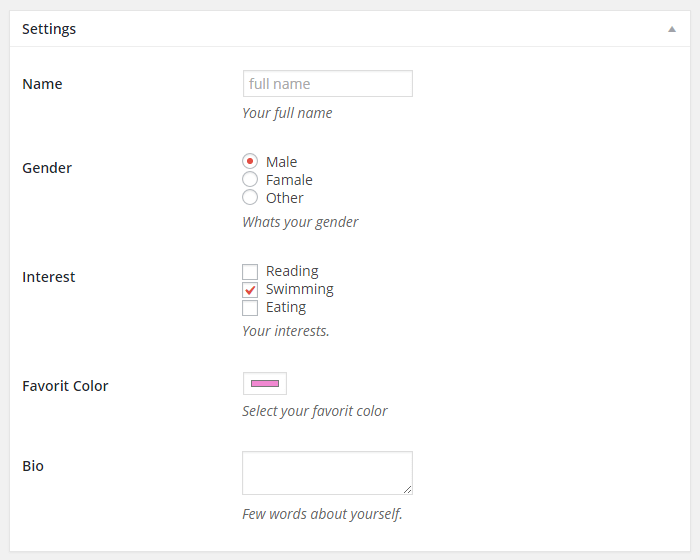
Task: Select the Other radio button
Action: point(250,197)
